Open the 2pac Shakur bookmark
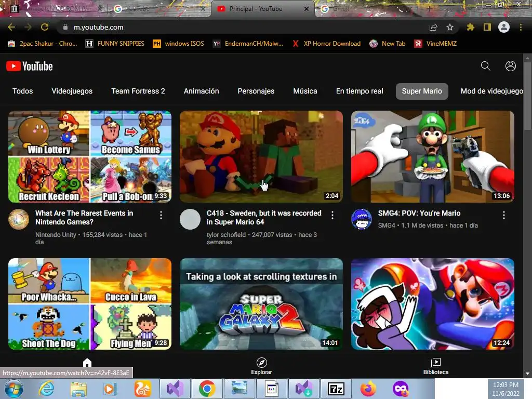This screenshot has width=532, height=399. point(43,44)
